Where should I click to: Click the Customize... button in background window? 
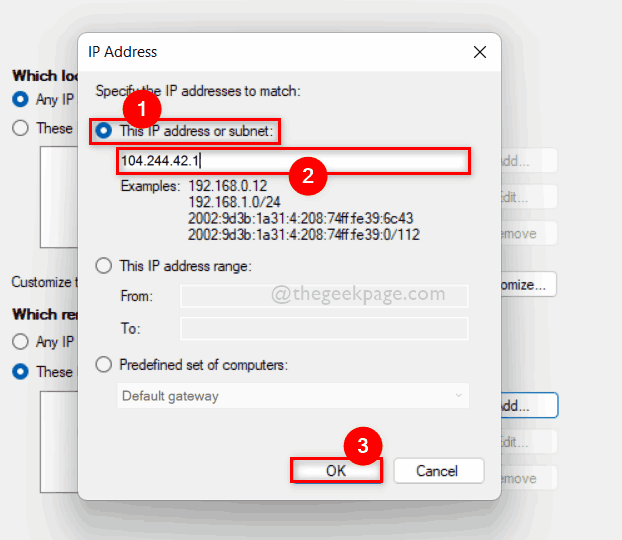528,284
